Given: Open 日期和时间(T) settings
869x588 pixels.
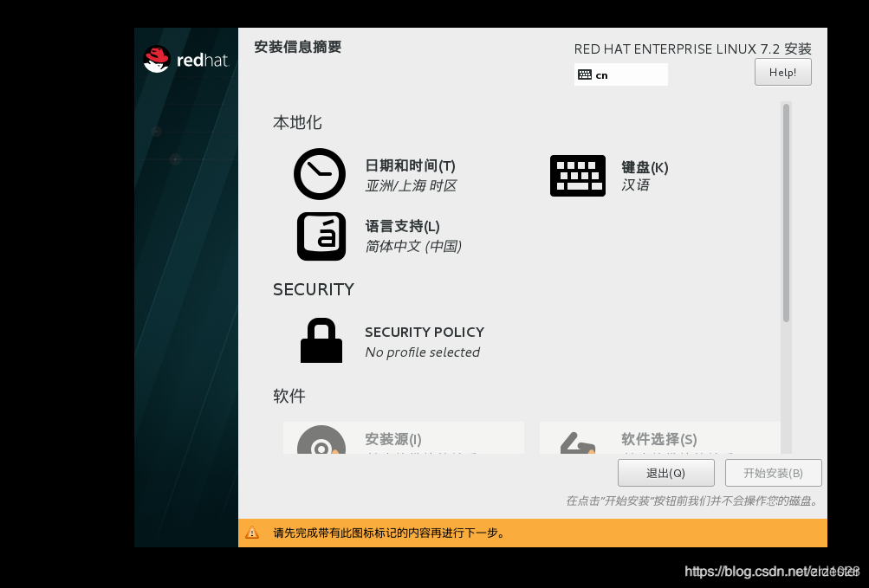Looking at the screenshot, I should 410,165.
